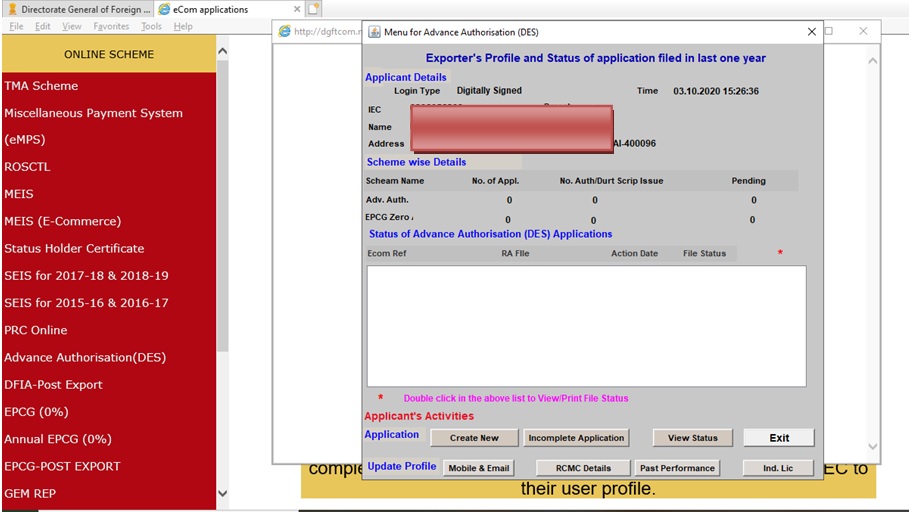Open the File menu

pyautogui.click(x=16, y=26)
